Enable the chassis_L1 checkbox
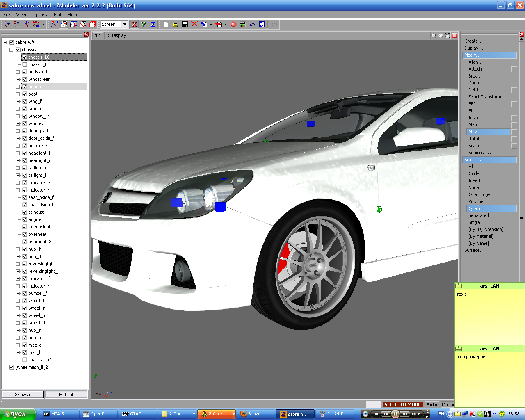The image size is (525, 420). [x=25, y=64]
